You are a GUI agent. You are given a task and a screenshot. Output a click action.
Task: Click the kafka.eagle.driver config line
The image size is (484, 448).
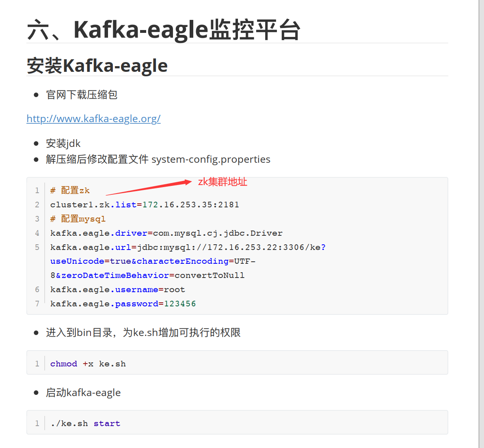[166, 233]
